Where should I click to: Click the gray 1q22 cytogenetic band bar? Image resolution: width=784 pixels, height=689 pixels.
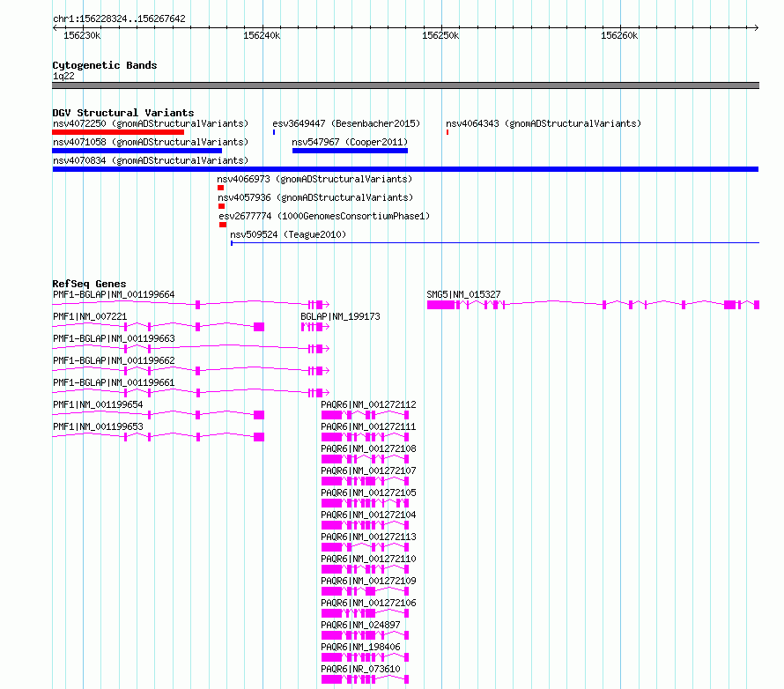pos(405,85)
